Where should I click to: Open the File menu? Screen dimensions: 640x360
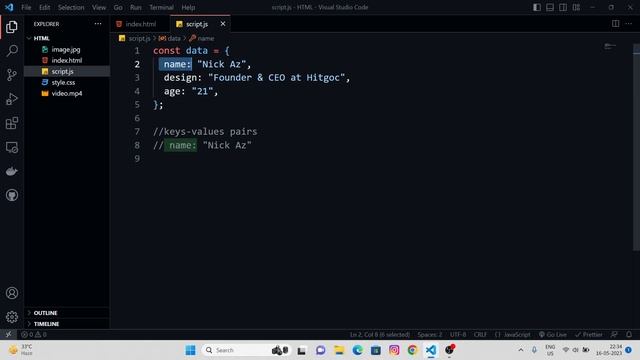[26, 7]
